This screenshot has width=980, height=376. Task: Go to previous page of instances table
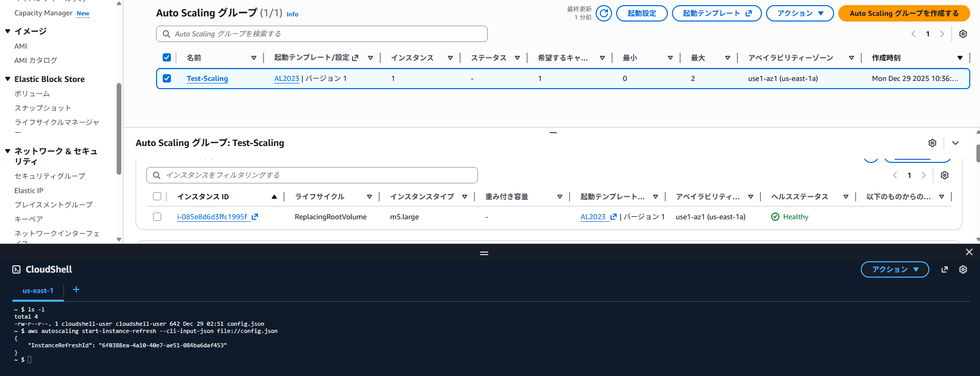(x=895, y=175)
